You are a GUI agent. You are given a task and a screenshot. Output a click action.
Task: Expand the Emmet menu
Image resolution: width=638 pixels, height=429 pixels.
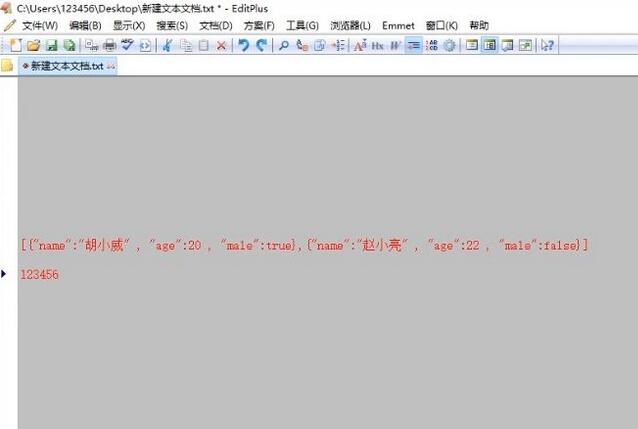pyautogui.click(x=398, y=25)
